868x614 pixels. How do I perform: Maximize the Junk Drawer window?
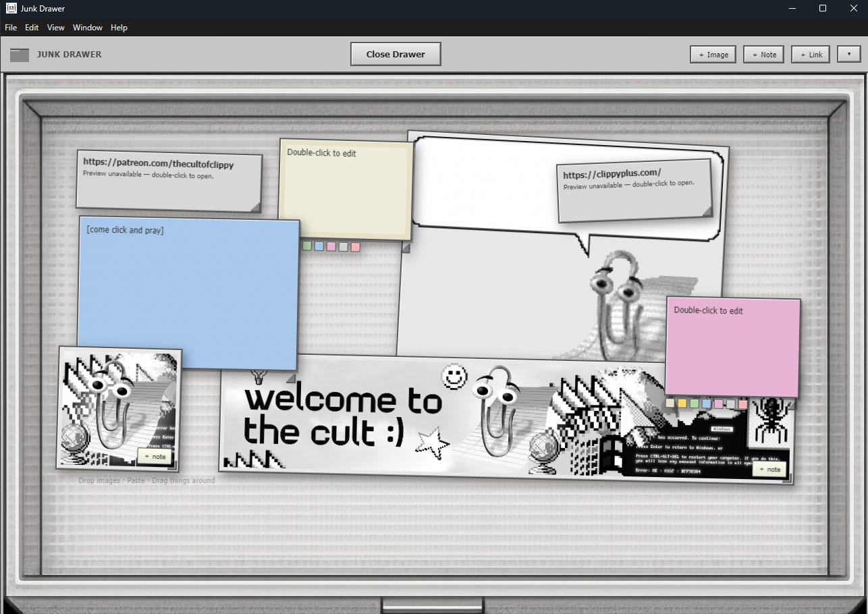click(823, 8)
